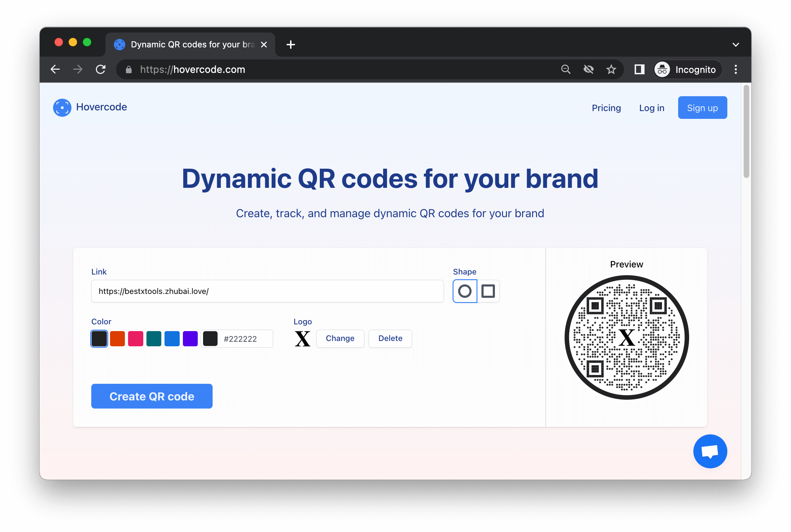This screenshot has width=791, height=532.
Task: Click the Delete logo button
Action: (x=390, y=339)
